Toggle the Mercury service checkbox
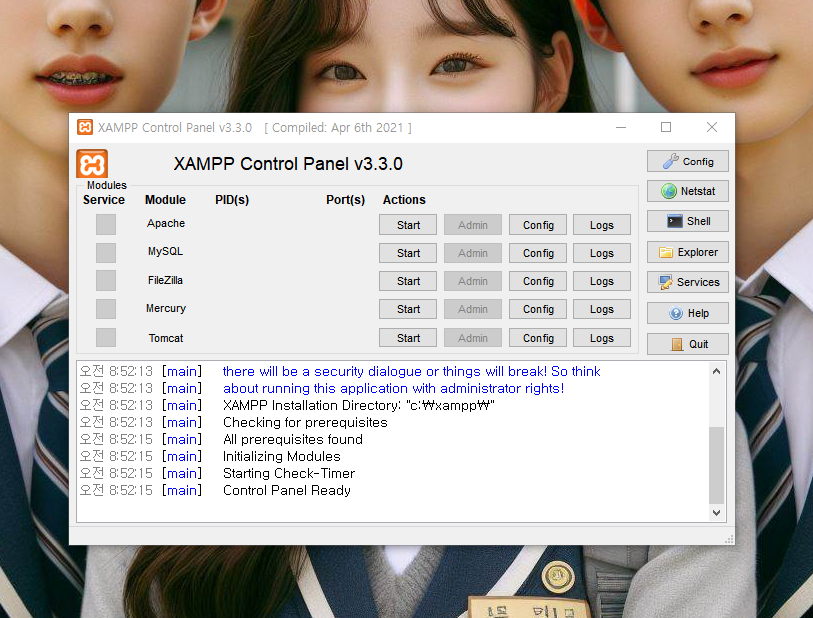Screen dimensions: 813x618 [x=106, y=308]
